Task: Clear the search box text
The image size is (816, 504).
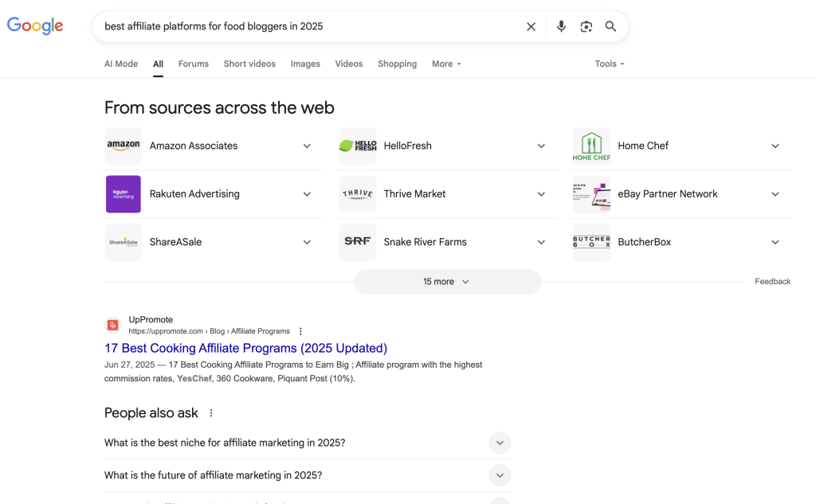Action: coord(531,26)
